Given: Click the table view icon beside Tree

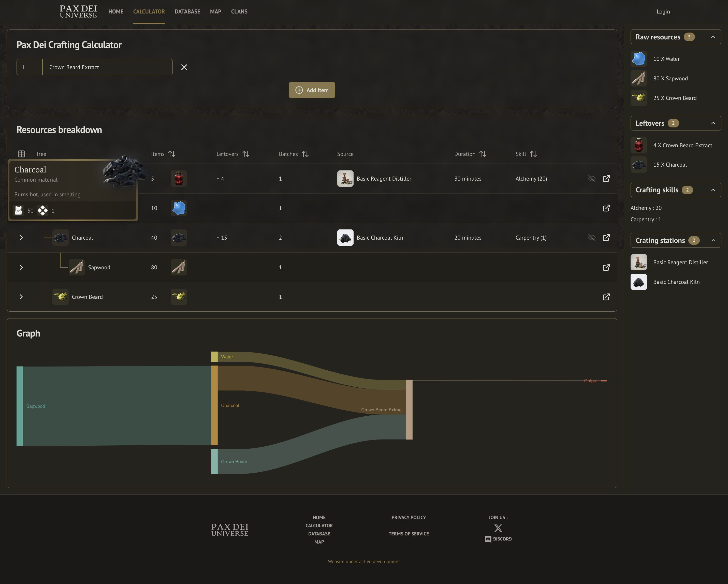Looking at the screenshot, I should [21, 154].
